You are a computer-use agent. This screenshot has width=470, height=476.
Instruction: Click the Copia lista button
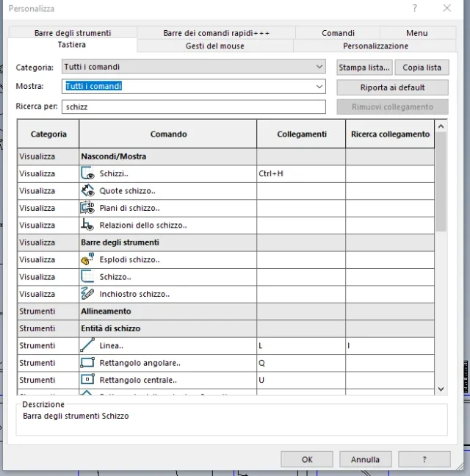[x=422, y=68]
